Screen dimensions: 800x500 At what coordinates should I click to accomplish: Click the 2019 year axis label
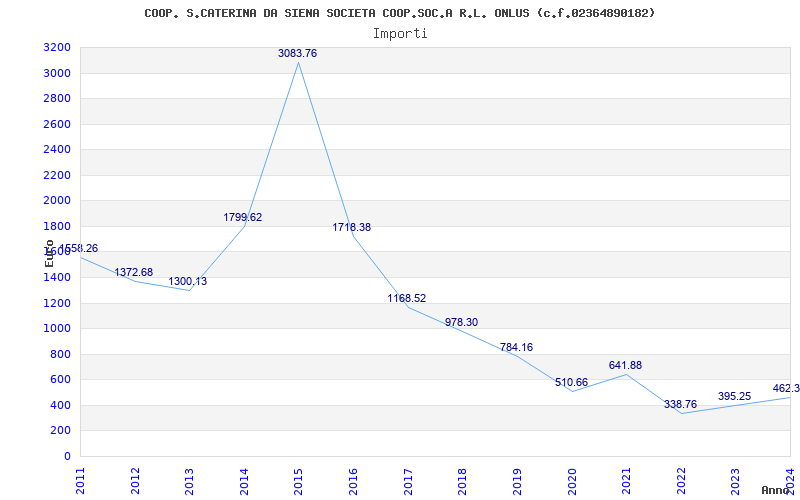coord(517,481)
